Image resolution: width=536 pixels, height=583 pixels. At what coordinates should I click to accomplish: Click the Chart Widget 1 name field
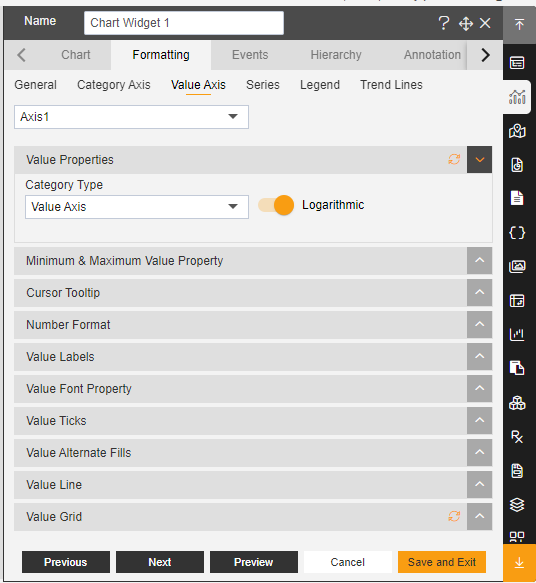(x=184, y=23)
